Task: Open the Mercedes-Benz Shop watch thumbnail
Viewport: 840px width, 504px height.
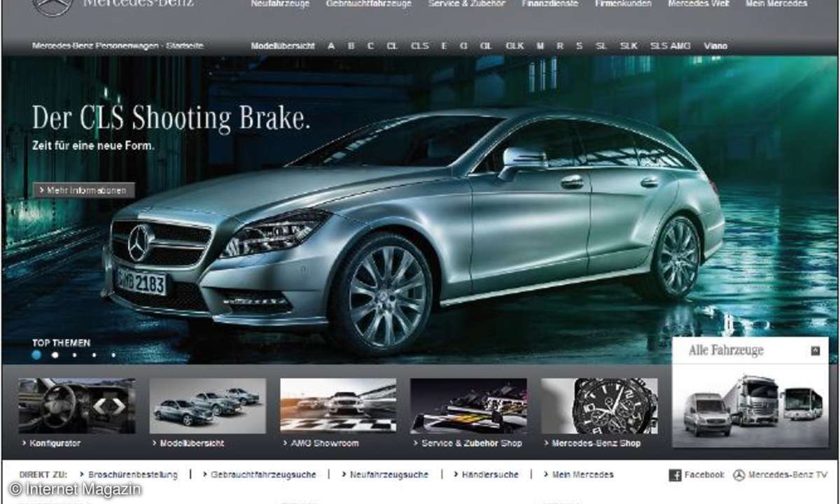Action: tap(599, 406)
